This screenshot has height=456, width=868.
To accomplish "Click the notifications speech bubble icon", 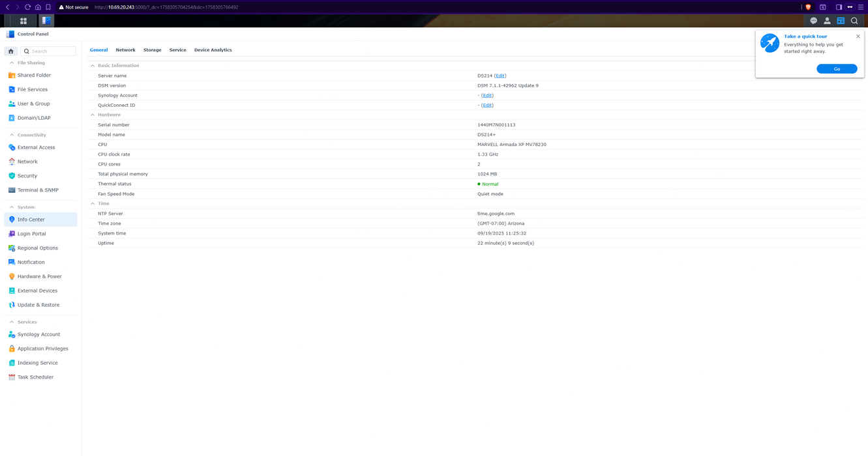I will tap(813, 21).
